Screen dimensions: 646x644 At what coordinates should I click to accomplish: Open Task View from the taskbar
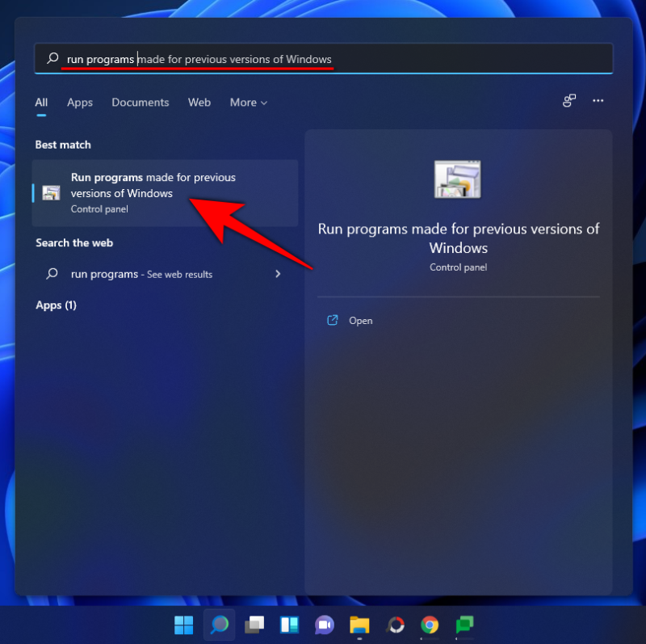coord(254,625)
